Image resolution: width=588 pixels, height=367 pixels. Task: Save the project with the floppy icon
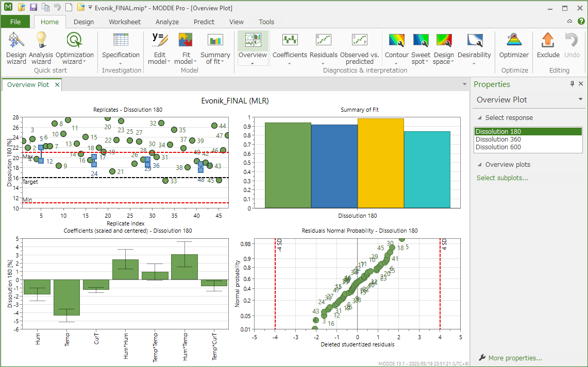pyautogui.click(x=33, y=8)
